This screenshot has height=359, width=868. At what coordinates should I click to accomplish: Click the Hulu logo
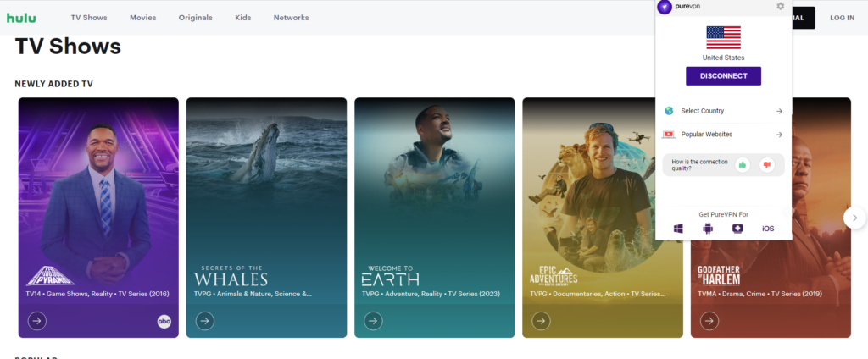coord(21,18)
